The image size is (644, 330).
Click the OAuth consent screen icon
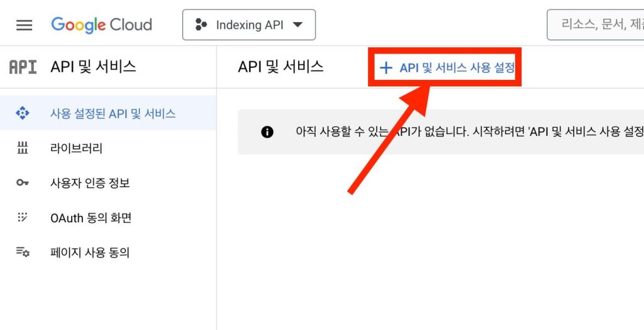pyautogui.click(x=23, y=218)
